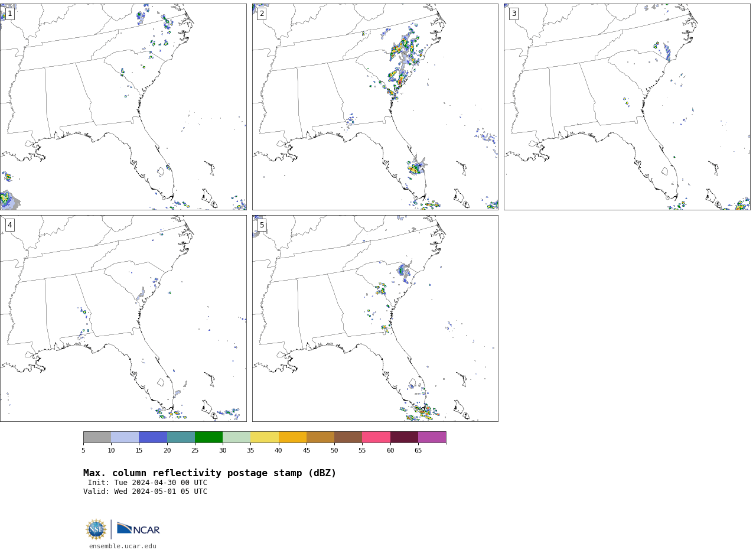Click the panel label number 1
The image size is (756, 553).
(9, 14)
